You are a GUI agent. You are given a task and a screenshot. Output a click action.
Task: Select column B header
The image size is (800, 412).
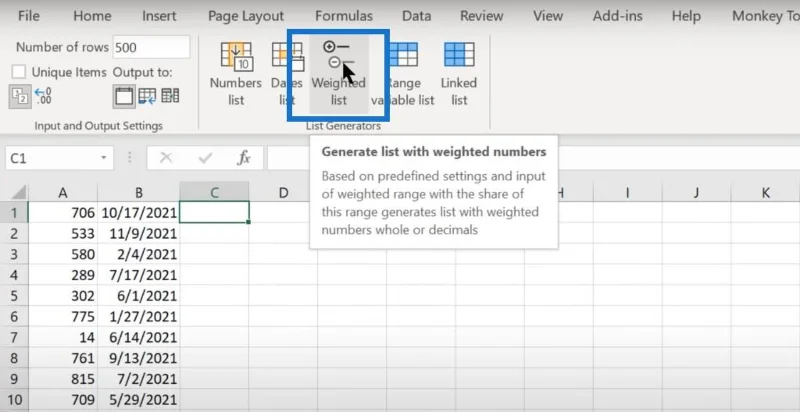138,193
